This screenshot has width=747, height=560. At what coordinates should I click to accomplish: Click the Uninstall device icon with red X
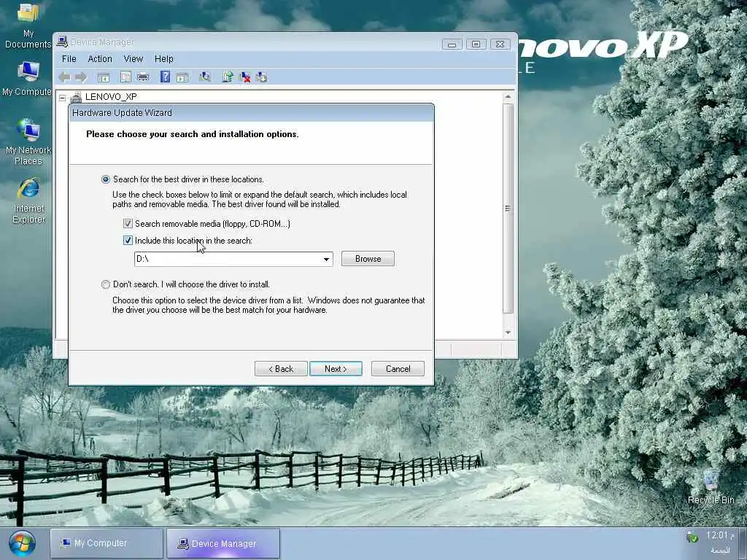244,77
